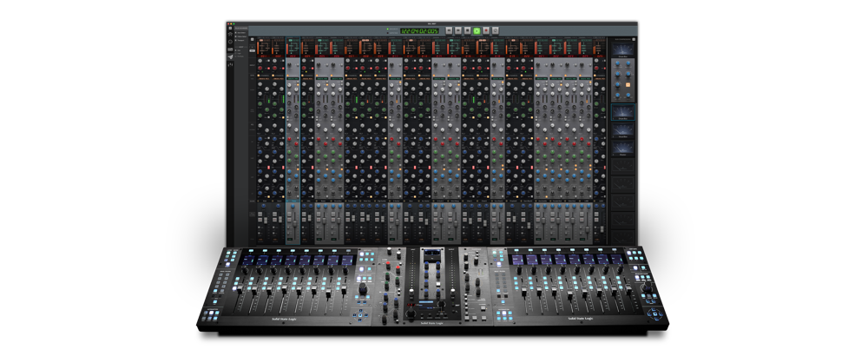868x356 pixels.
Task: Select the paper-plane sidebar icon
Action: [x=230, y=56]
